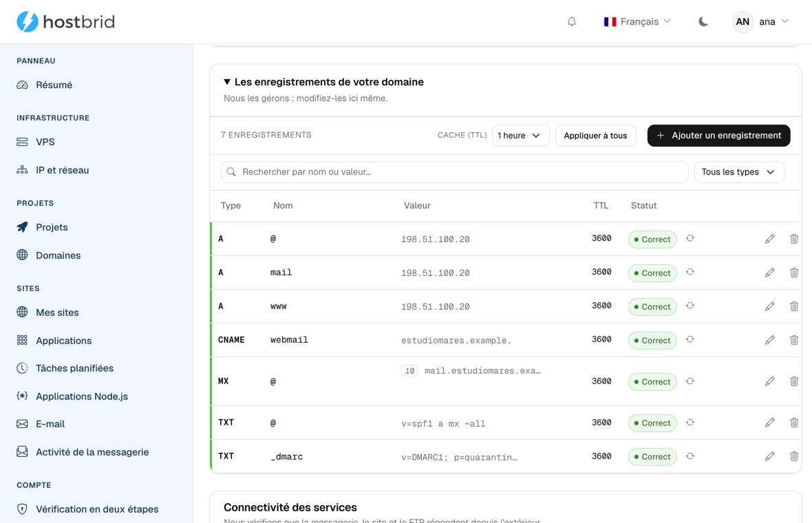Open the 'Tous les types' filter
The width and height of the screenshot is (812, 523).
738,172
